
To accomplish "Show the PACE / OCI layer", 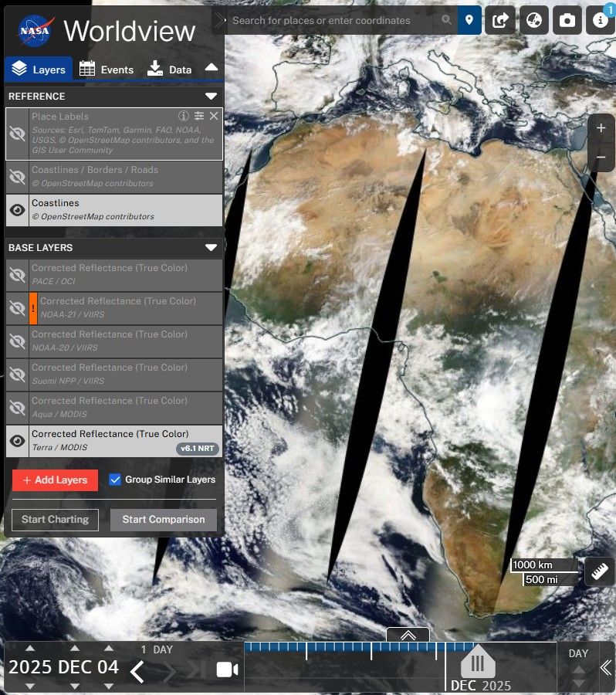I will click(x=17, y=275).
